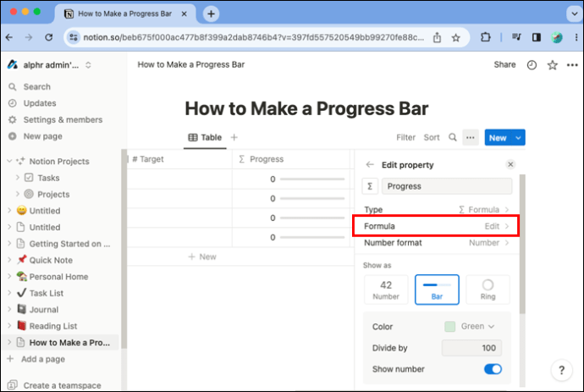Viewport: 584px width, 392px height.
Task: Go back from Edit property panel
Action: 370,165
